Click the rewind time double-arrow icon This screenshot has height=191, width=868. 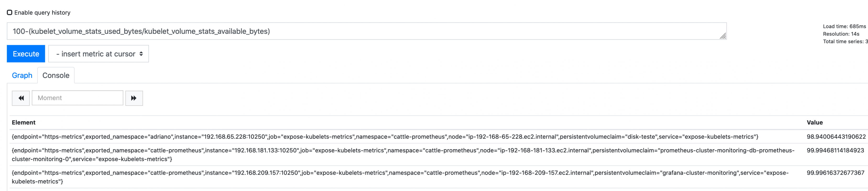21,98
